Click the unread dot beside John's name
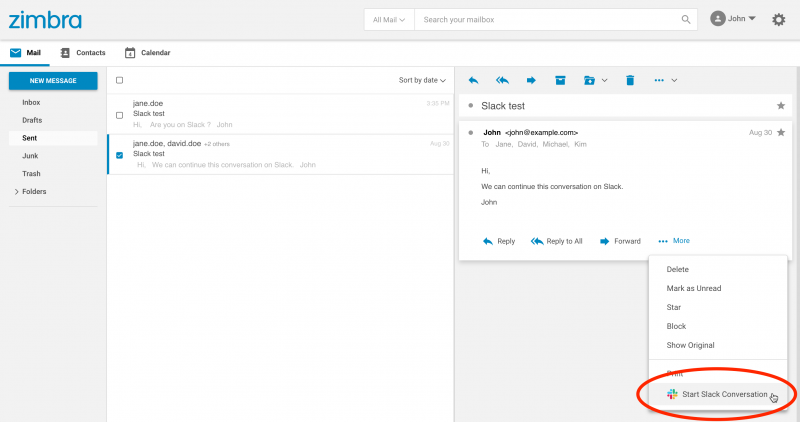800x422 pixels. (x=470, y=133)
